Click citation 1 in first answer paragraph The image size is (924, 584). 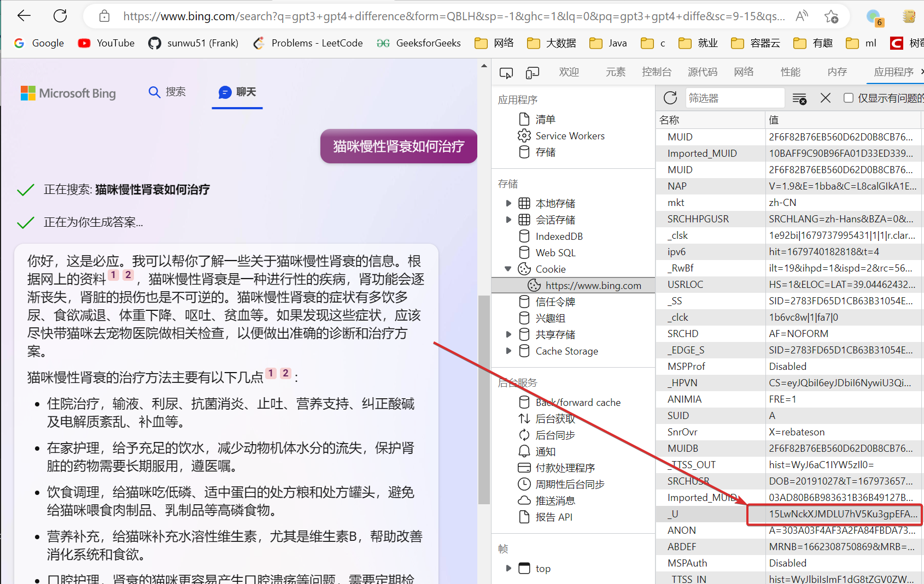pos(114,275)
